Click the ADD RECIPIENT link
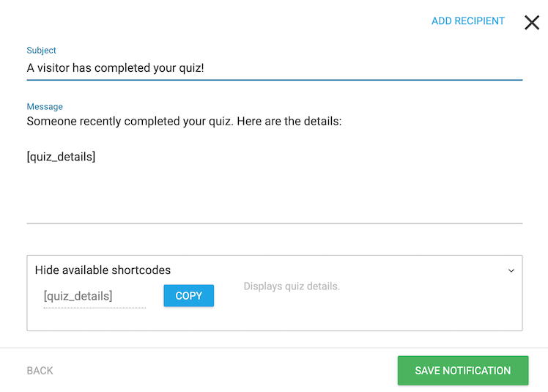Image resolution: width=548 pixels, height=392 pixels. click(x=467, y=21)
